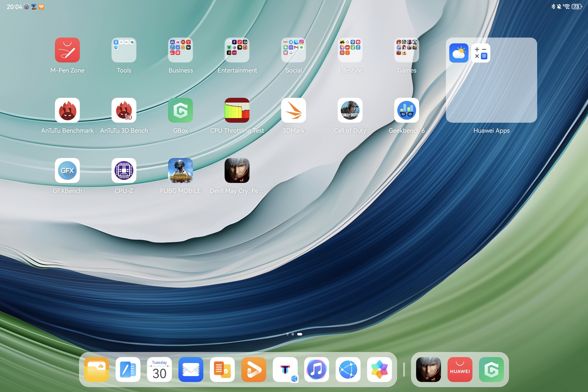Open Geekbench 6 app
This screenshot has height=392, width=588.
click(406, 110)
